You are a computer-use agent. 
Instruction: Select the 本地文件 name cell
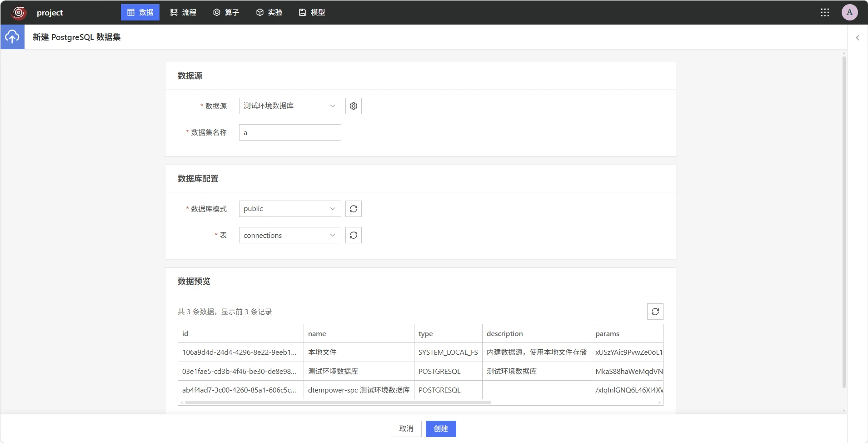(x=359, y=352)
